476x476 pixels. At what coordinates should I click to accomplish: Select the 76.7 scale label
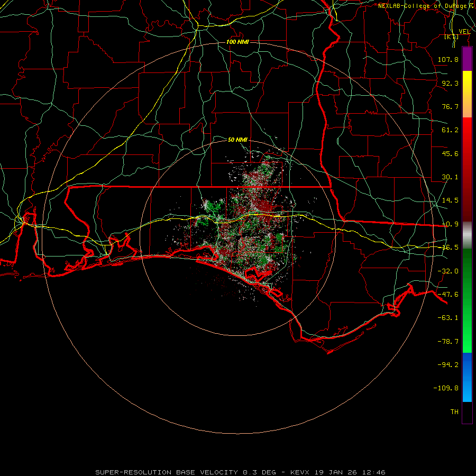click(450, 106)
